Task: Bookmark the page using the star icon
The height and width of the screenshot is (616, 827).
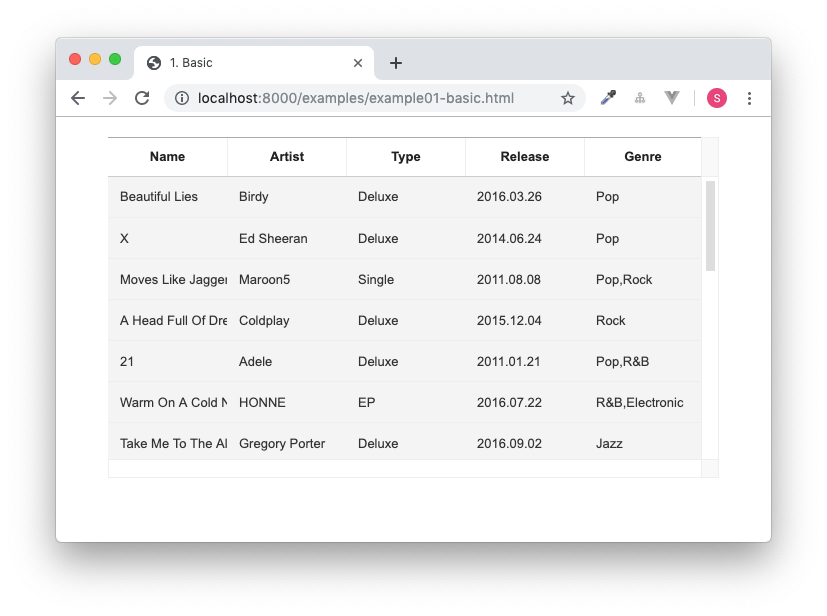Action: coord(568,98)
